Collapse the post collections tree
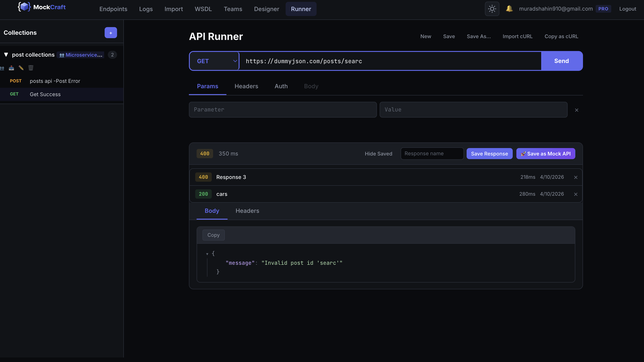 6,55
